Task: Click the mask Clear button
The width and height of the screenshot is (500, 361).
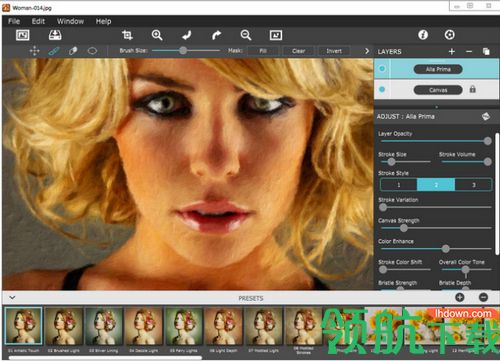Action: pos(299,51)
